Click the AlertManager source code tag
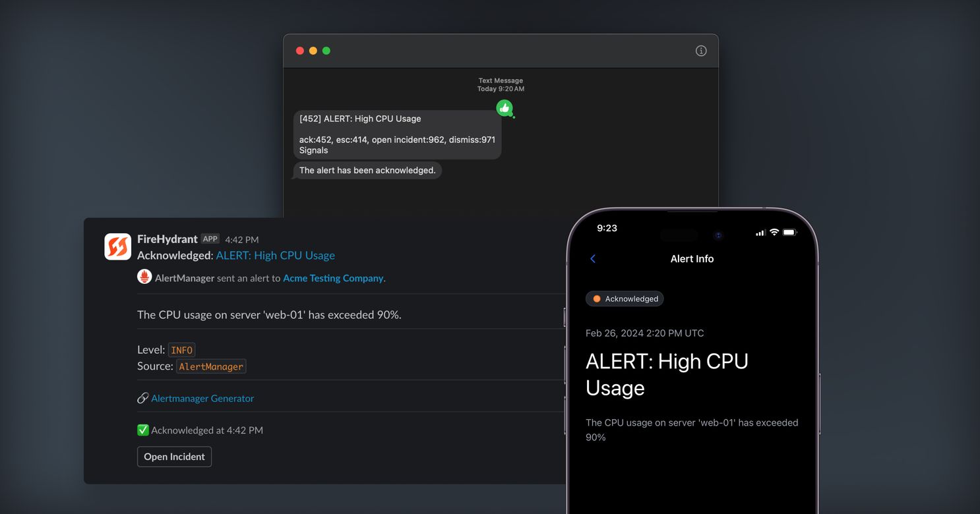980x514 pixels. click(211, 366)
